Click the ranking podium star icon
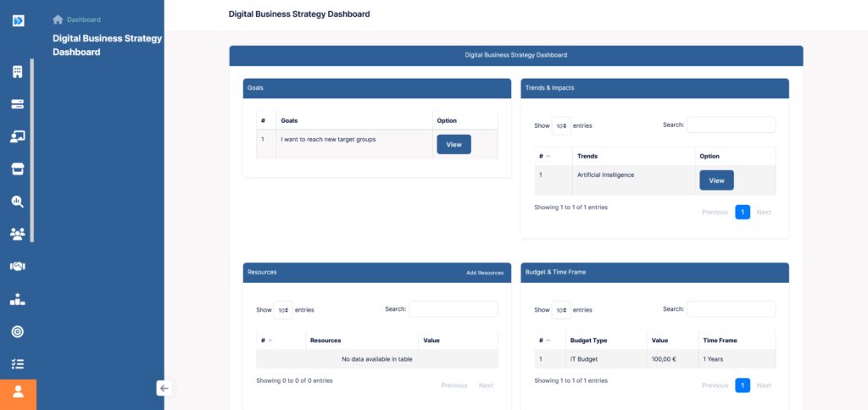The image size is (868, 410). (18, 299)
